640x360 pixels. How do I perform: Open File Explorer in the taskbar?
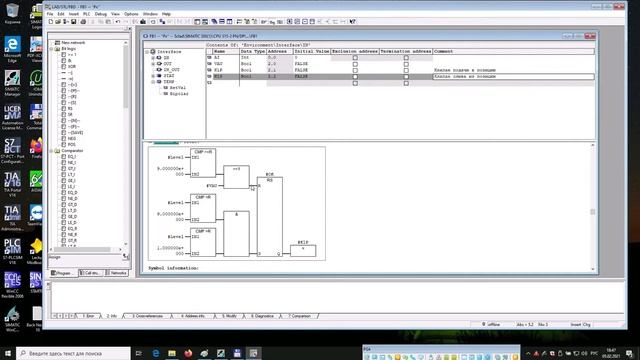pyautogui.click(x=172, y=353)
